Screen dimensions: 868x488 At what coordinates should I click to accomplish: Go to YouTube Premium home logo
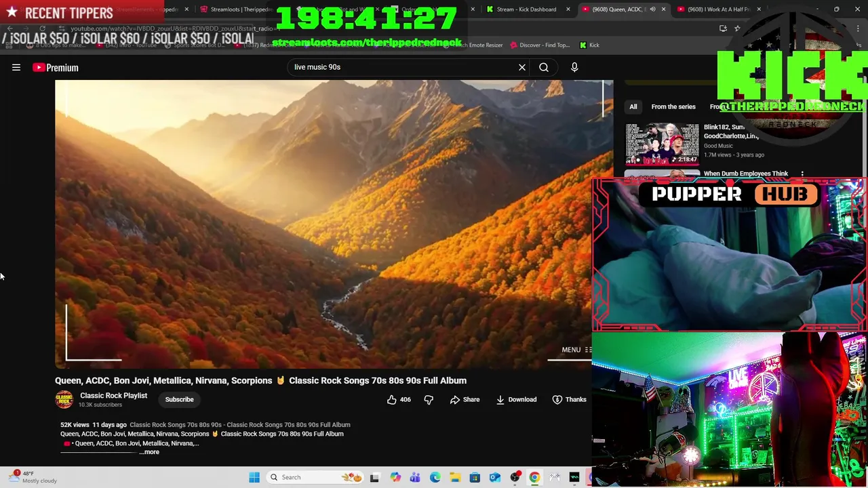(x=56, y=67)
